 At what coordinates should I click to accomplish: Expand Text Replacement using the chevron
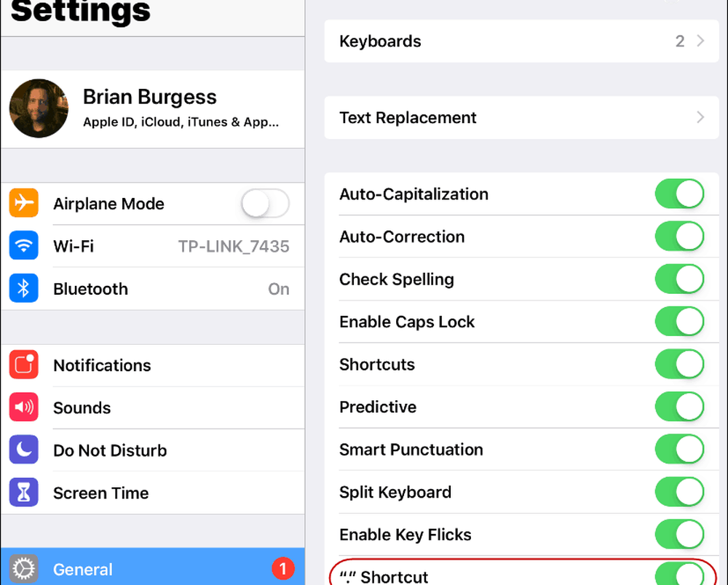tap(700, 118)
